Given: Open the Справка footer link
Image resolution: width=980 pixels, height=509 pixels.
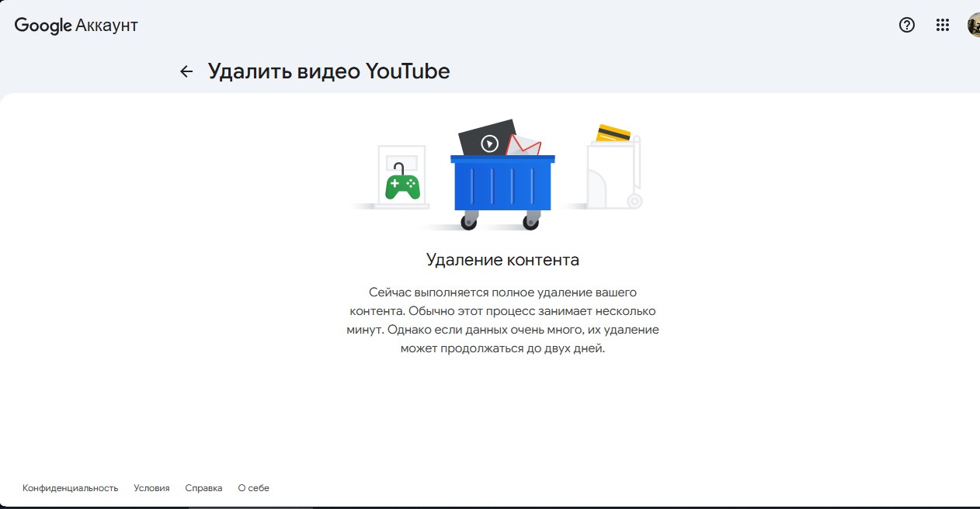Looking at the screenshot, I should coord(203,488).
